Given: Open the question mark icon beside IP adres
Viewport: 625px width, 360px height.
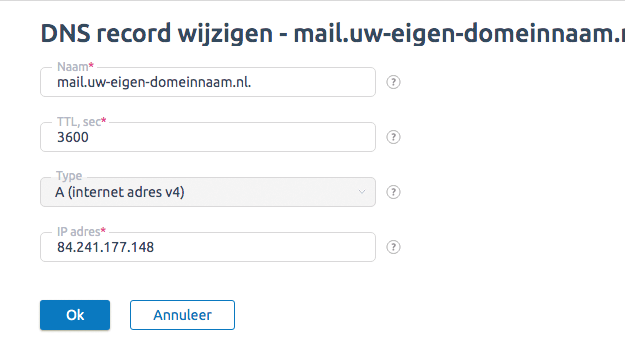Looking at the screenshot, I should pos(393,247).
